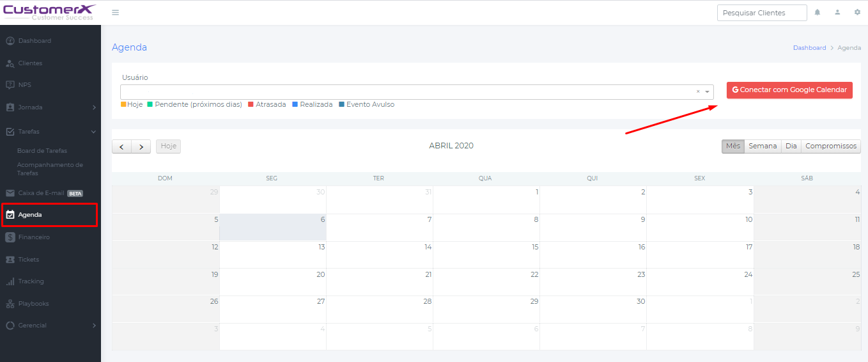Open Dashboard in the sidebar menu

click(x=35, y=41)
